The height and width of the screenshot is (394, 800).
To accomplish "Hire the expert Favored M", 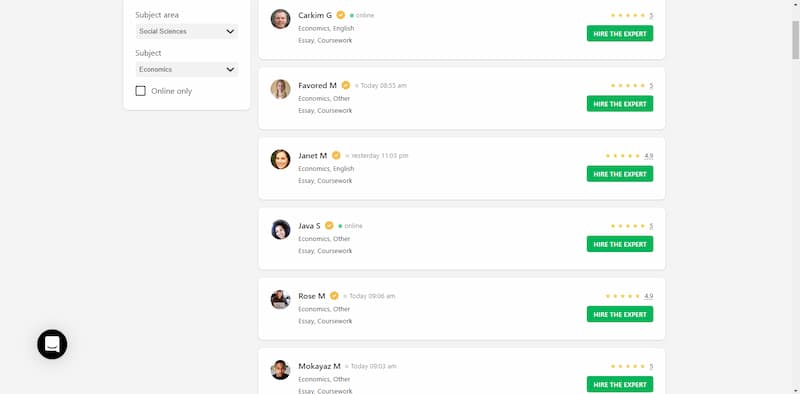I will pyautogui.click(x=620, y=104).
